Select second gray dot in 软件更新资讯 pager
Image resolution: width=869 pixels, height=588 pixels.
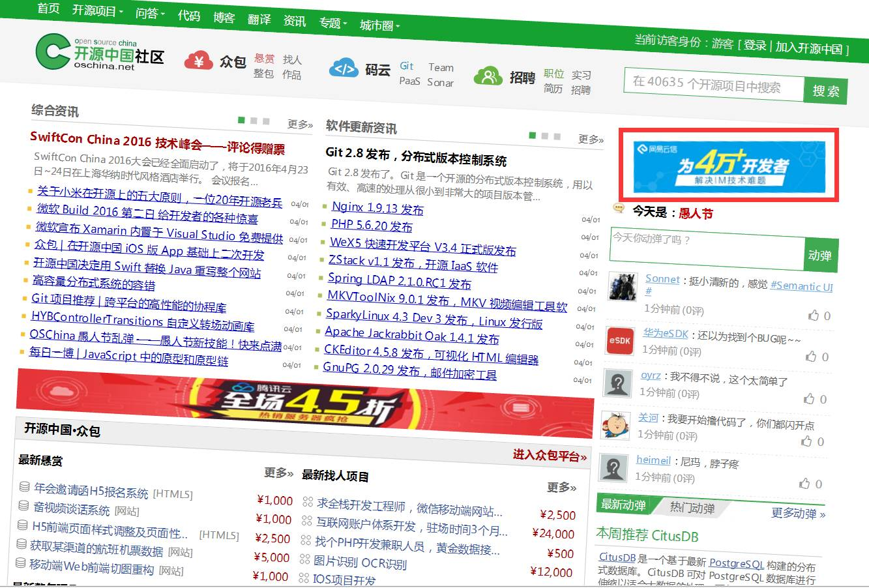tap(545, 136)
